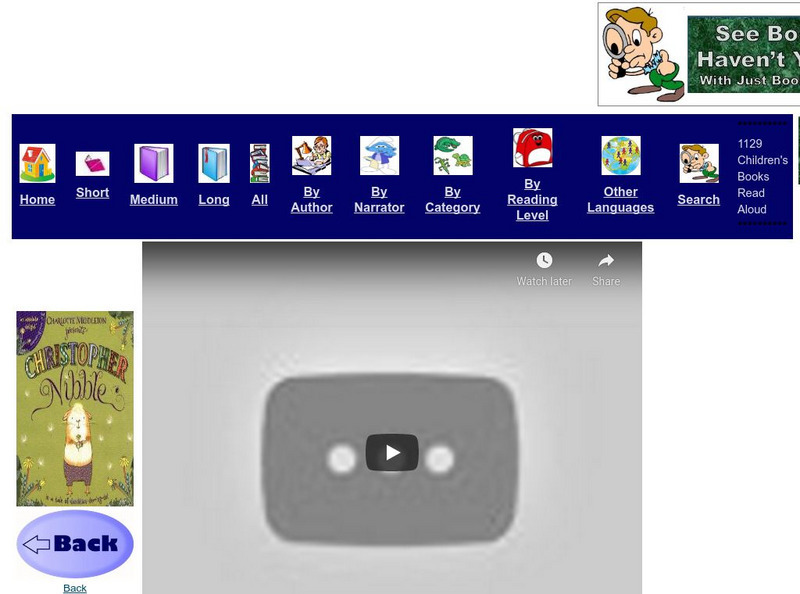Viewport: 800px width, 594px height.
Task: Click the Search detective icon in the navbar
Action: [699, 163]
